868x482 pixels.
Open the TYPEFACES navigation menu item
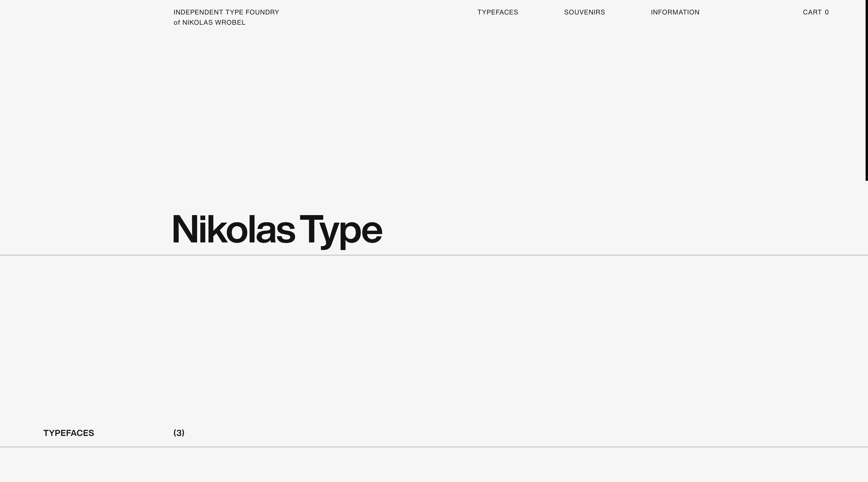[498, 12]
